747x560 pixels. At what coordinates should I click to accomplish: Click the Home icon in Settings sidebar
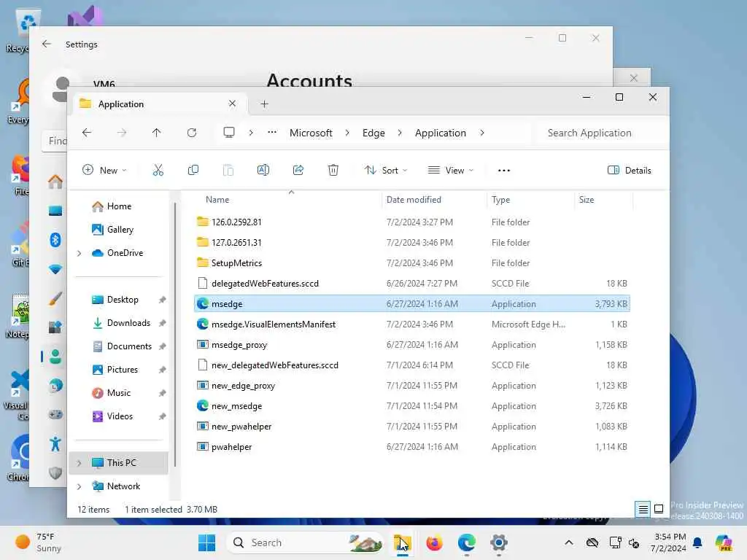(55, 182)
